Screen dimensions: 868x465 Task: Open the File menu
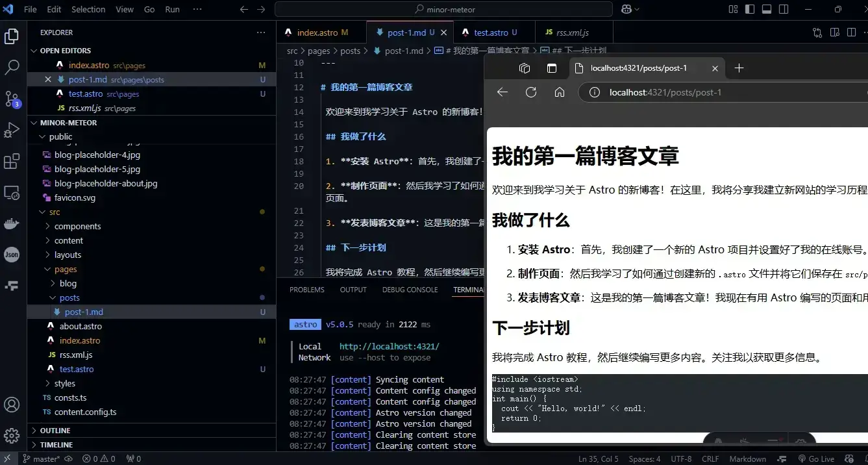coord(30,9)
